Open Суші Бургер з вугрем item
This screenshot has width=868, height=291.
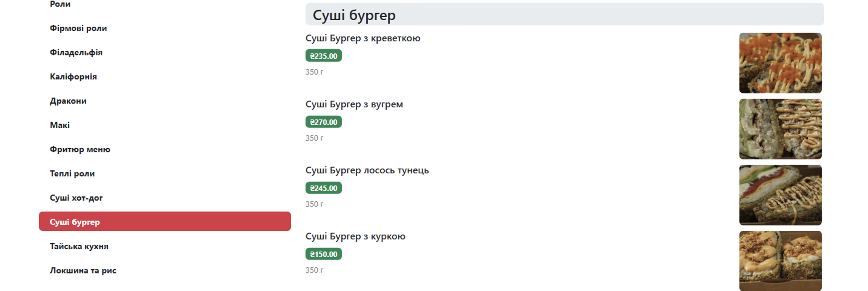[x=354, y=104]
